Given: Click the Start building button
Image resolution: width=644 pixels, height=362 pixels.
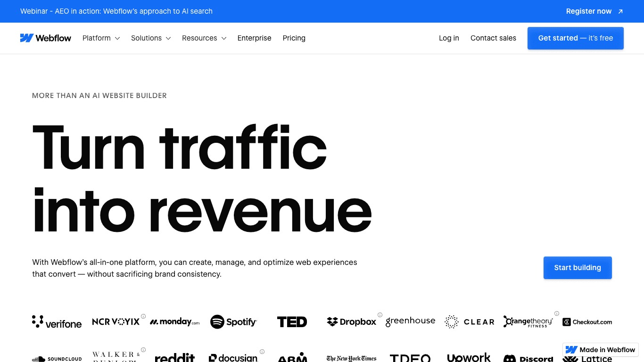Looking at the screenshot, I should point(577,267).
